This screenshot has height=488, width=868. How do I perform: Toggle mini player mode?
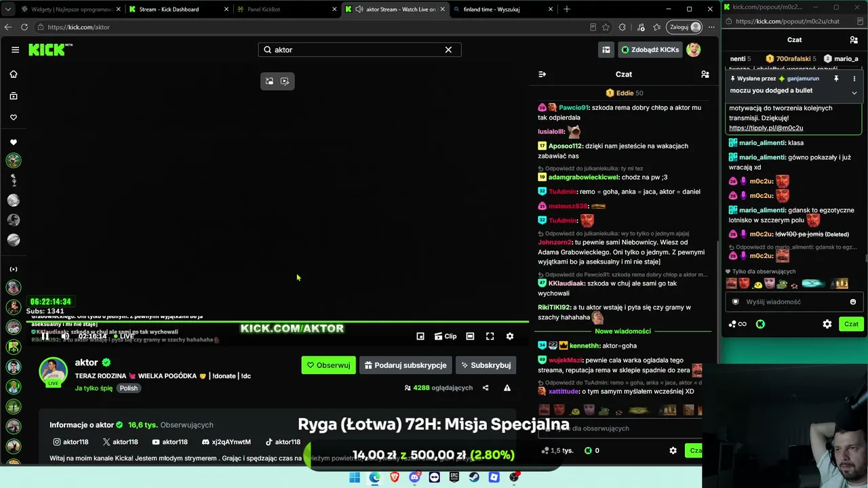point(420,336)
